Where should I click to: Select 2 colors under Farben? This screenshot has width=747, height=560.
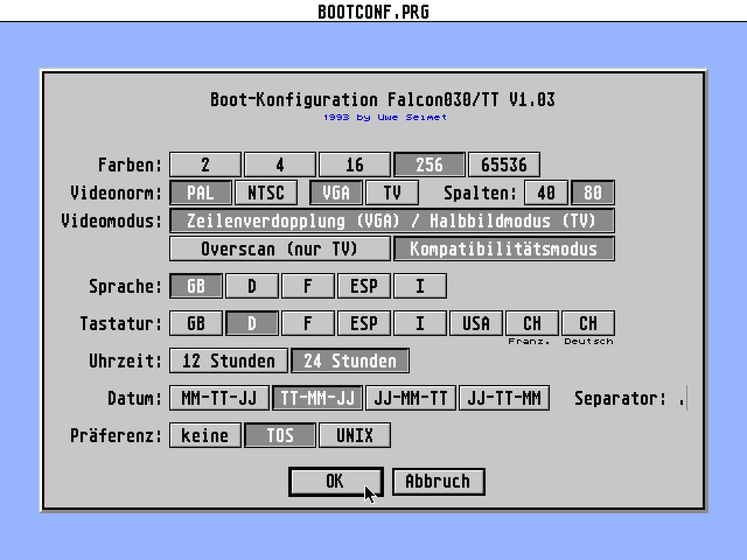pos(205,164)
